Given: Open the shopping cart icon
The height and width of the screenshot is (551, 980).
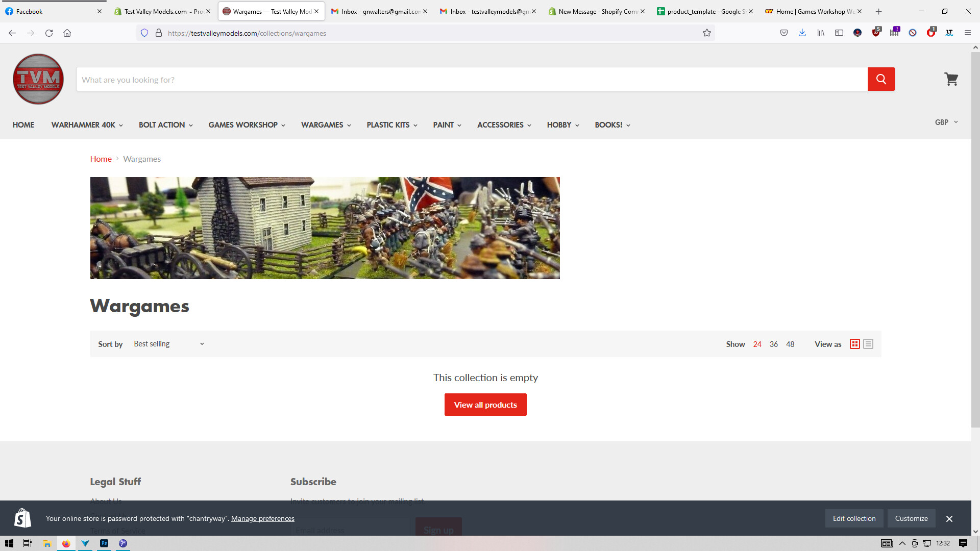Looking at the screenshot, I should pos(951,79).
